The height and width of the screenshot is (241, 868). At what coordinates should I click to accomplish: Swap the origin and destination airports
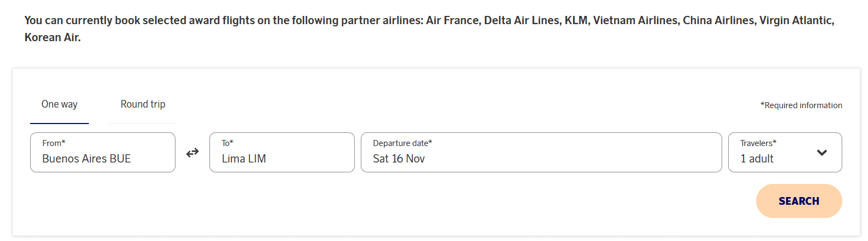click(x=192, y=153)
